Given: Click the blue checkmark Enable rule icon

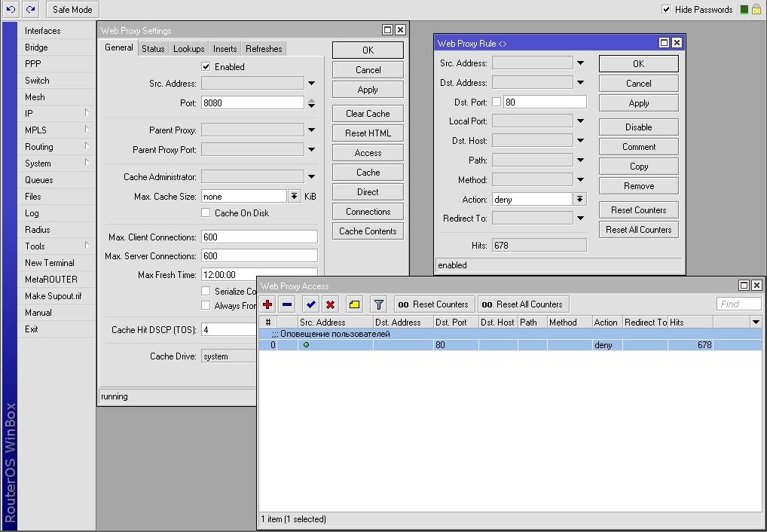Looking at the screenshot, I should (x=310, y=304).
